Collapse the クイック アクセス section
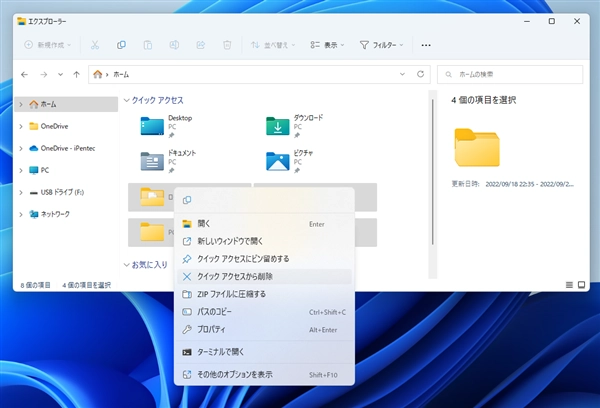600x408 pixels. click(x=127, y=100)
